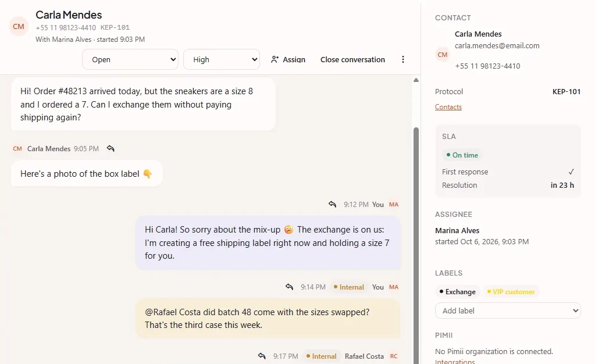Screen dimensions: 595x364
Task: Click Marina Alves assignee name
Action: (457, 230)
